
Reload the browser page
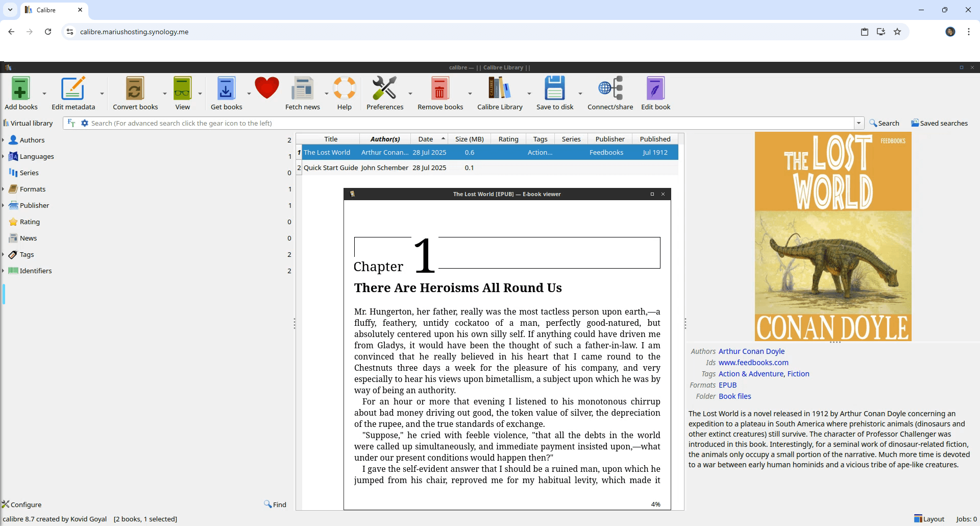coord(48,32)
